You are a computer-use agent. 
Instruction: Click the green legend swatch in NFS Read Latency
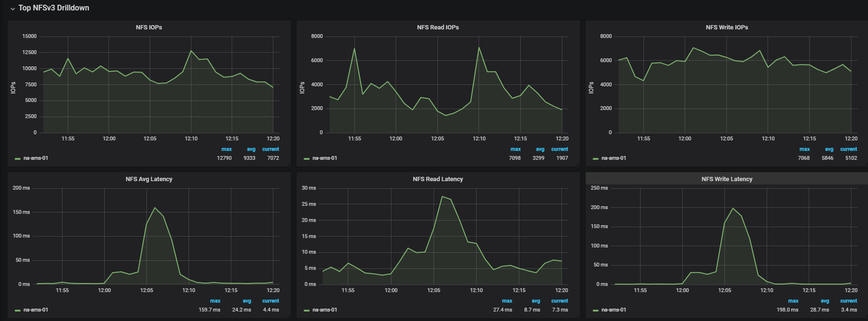click(307, 311)
